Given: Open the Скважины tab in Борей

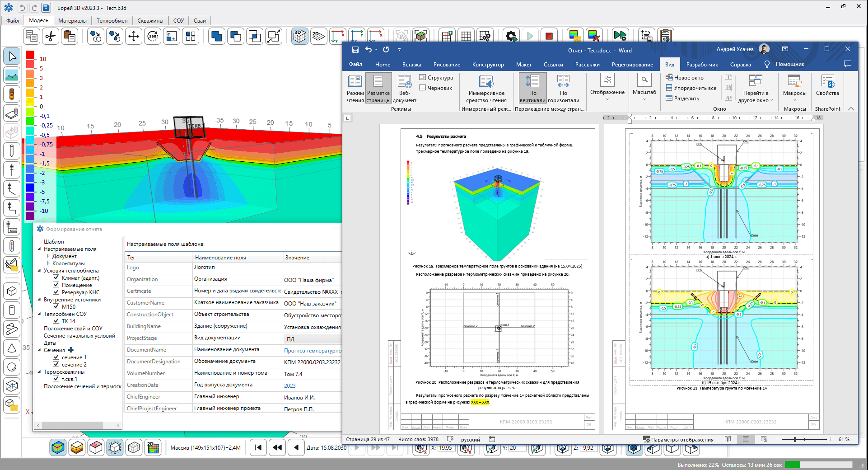Looking at the screenshot, I should click(x=150, y=21).
